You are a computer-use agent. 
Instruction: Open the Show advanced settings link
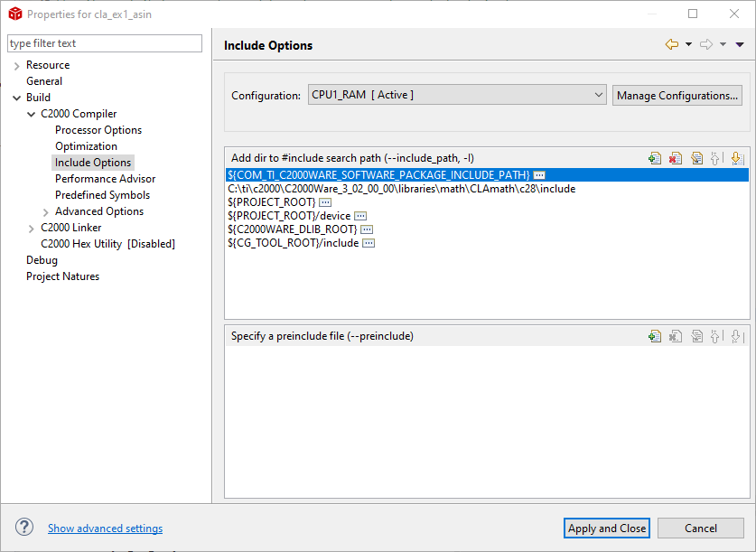pyautogui.click(x=105, y=529)
